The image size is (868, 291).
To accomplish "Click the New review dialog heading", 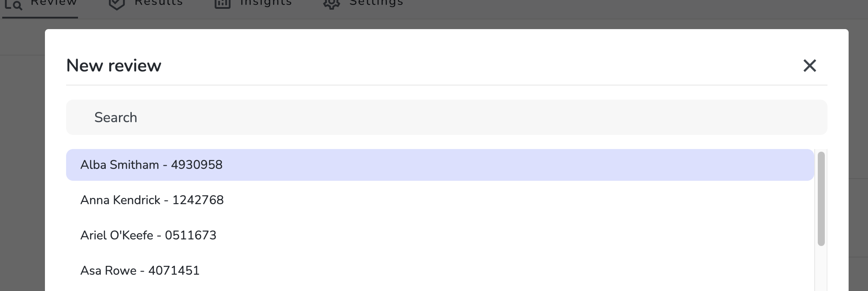I will pos(114,66).
